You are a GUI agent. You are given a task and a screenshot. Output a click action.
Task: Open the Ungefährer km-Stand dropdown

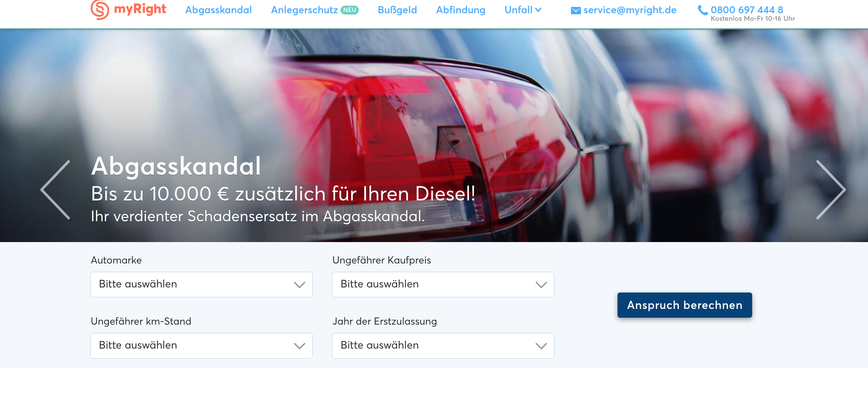[201, 345]
